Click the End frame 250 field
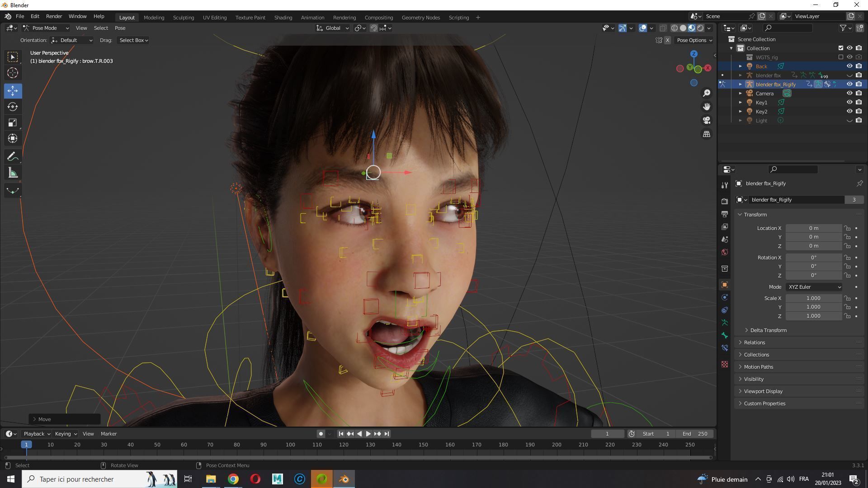Image resolution: width=868 pixels, height=488 pixels. [x=695, y=434]
